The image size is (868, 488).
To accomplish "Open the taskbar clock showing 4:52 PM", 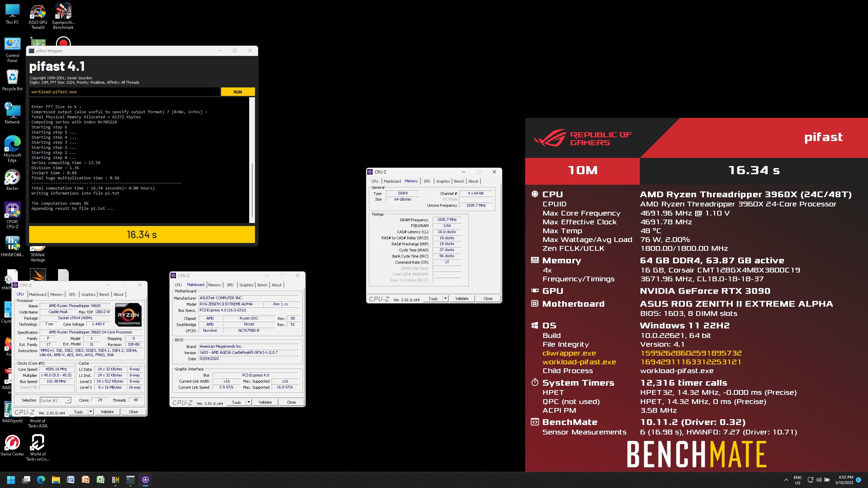I will click(844, 480).
